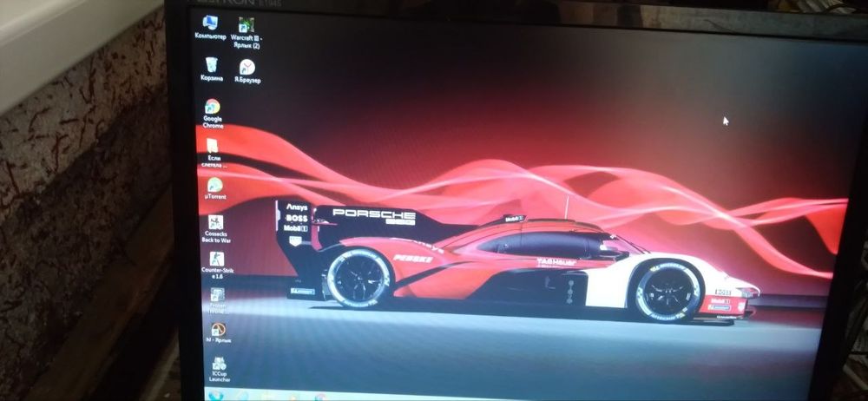Select the 'hl - Ярлык' shortcut icon
Image resolution: width=868 pixels, height=401 pixels.
click(218, 333)
